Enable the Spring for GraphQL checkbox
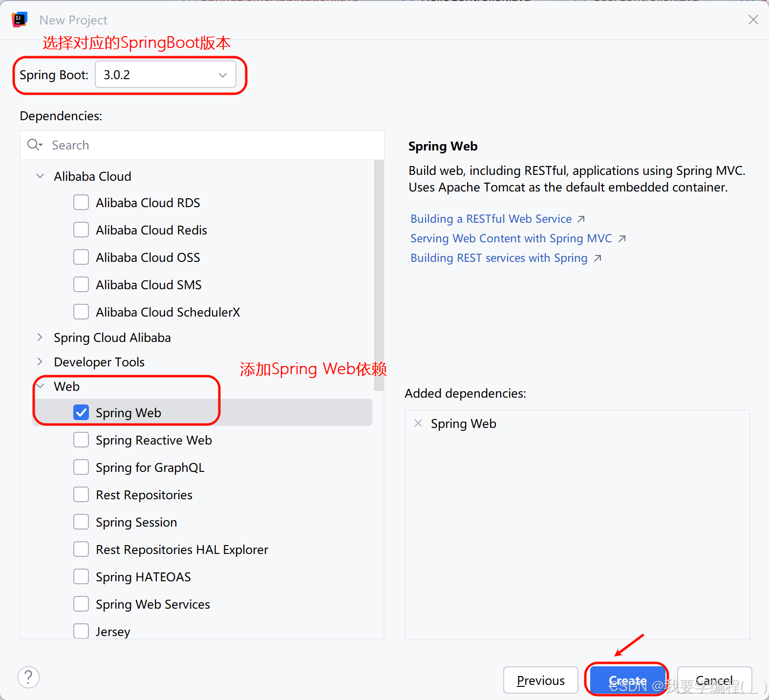Viewport: 769px width, 700px height. [x=81, y=467]
